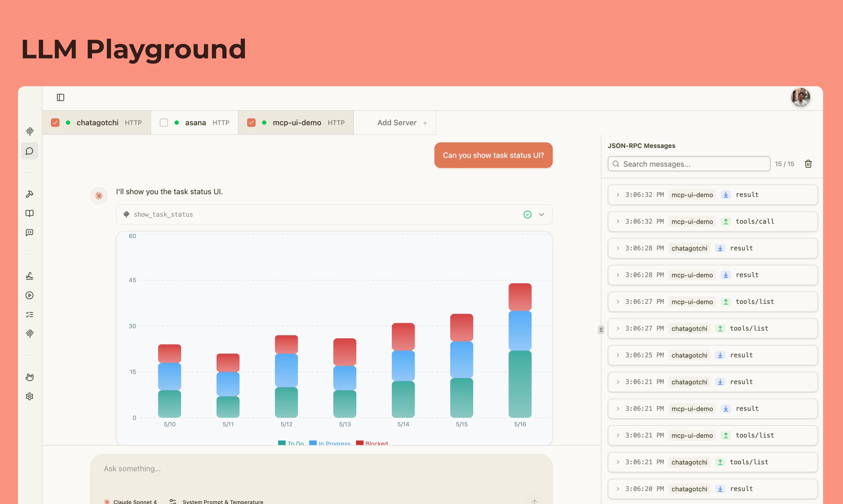Expand the show_task_status tool call chevron
This screenshot has width=843, height=504.
(x=541, y=214)
